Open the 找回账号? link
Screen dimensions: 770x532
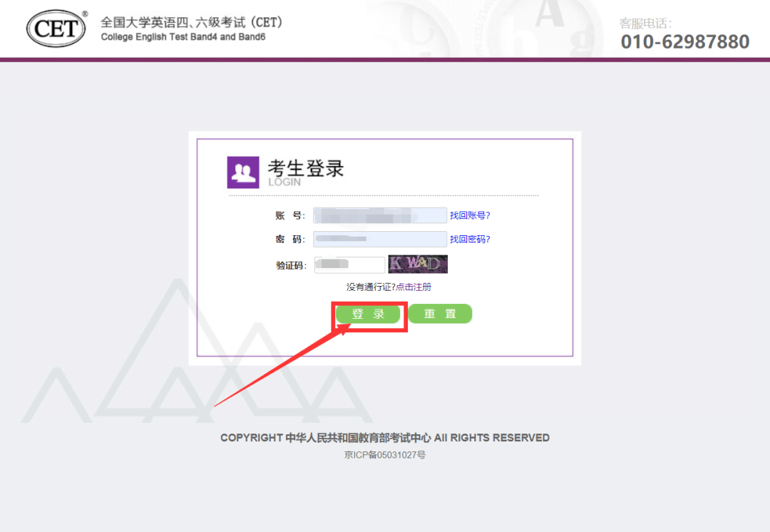click(x=470, y=215)
